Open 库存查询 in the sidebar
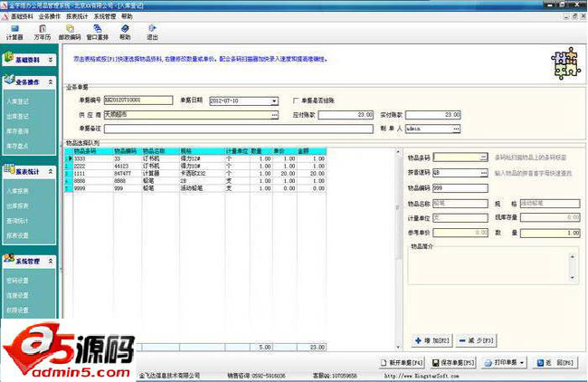 [17, 131]
